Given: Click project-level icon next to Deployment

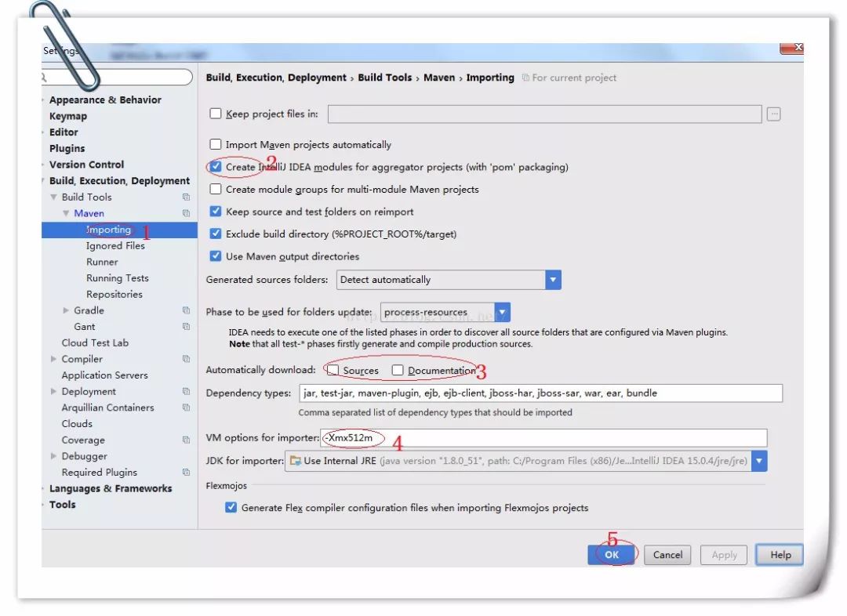Looking at the screenshot, I should point(187,391).
